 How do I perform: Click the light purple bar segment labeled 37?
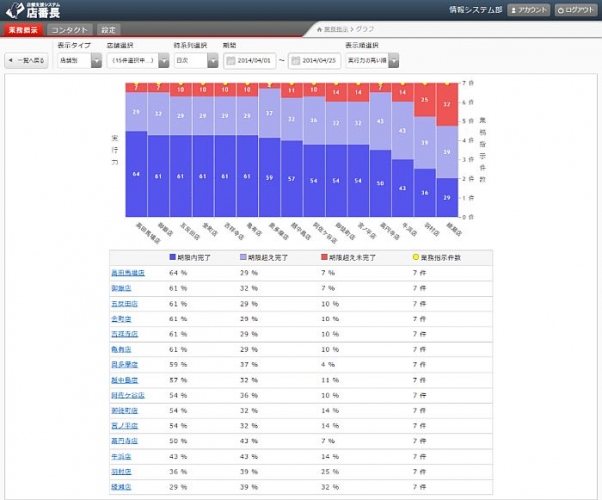269,113
